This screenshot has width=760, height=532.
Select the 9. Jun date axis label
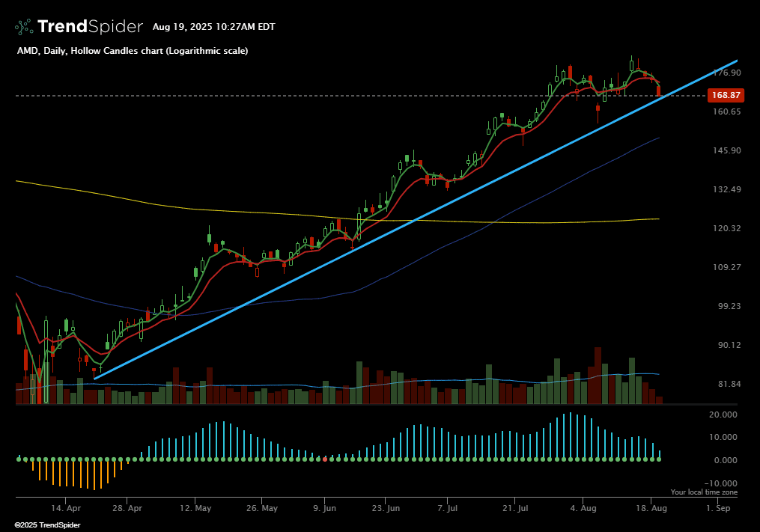325,508
